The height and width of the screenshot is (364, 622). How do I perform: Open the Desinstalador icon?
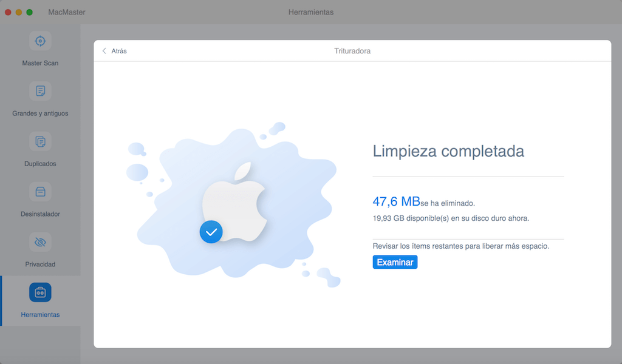[x=40, y=192]
